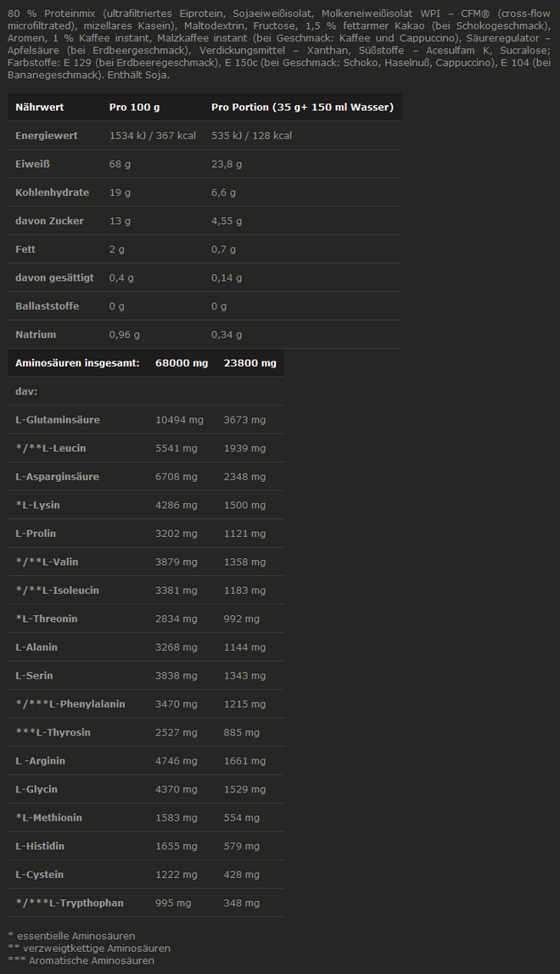Click the 'Pro 100 g' header
560x974 pixels.
coord(134,107)
